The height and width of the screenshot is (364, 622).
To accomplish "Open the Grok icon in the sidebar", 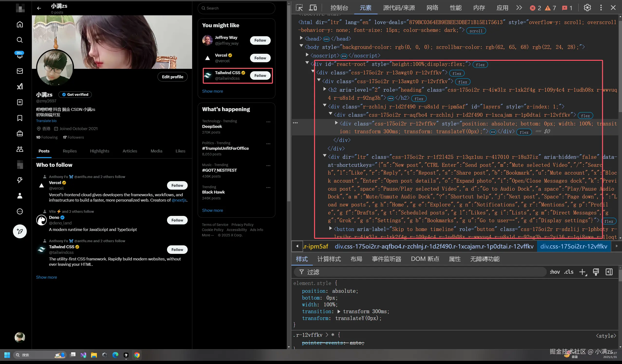I will 20,86.
